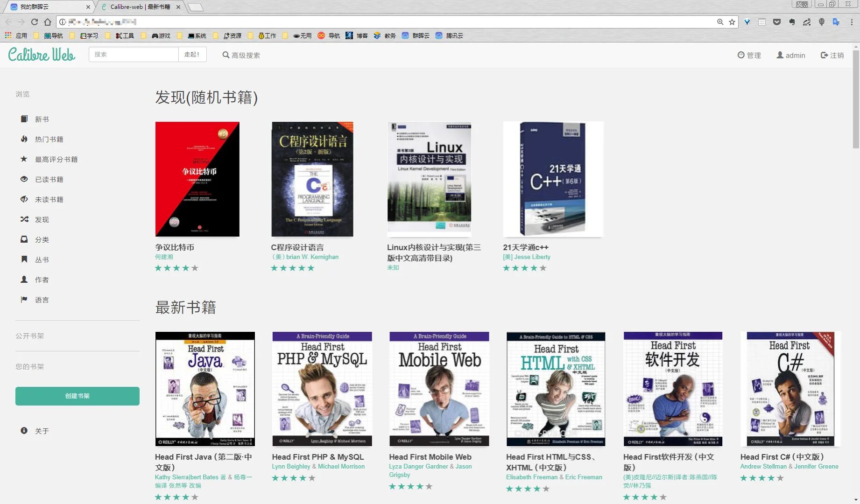Open the Head First 软件开发 cover
This screenshot has height=504, width=860.
673,389
